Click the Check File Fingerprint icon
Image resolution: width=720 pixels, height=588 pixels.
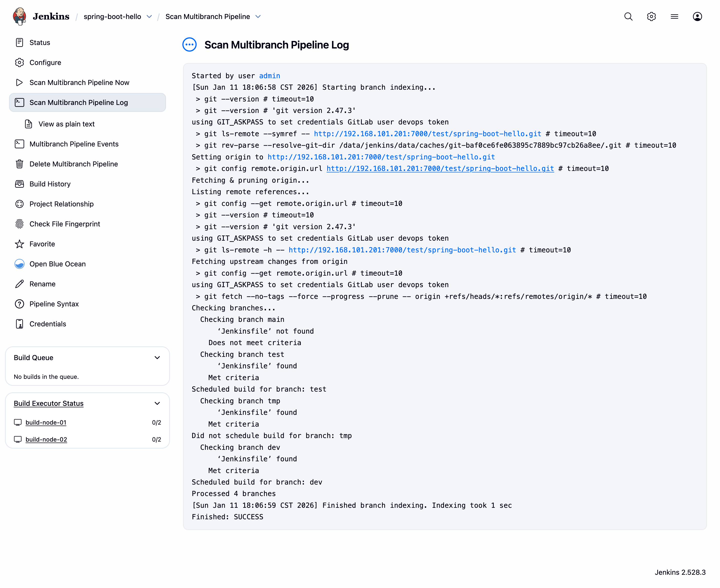coord(19,224)
